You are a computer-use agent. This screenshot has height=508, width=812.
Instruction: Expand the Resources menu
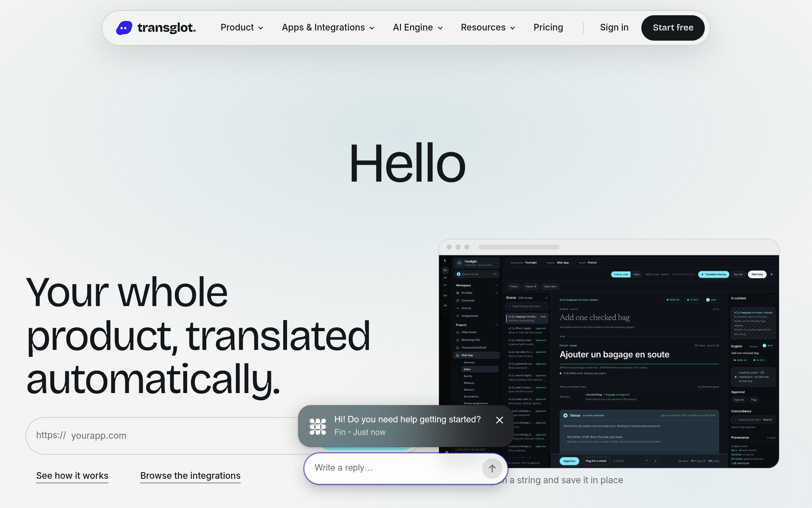[488, 28]
